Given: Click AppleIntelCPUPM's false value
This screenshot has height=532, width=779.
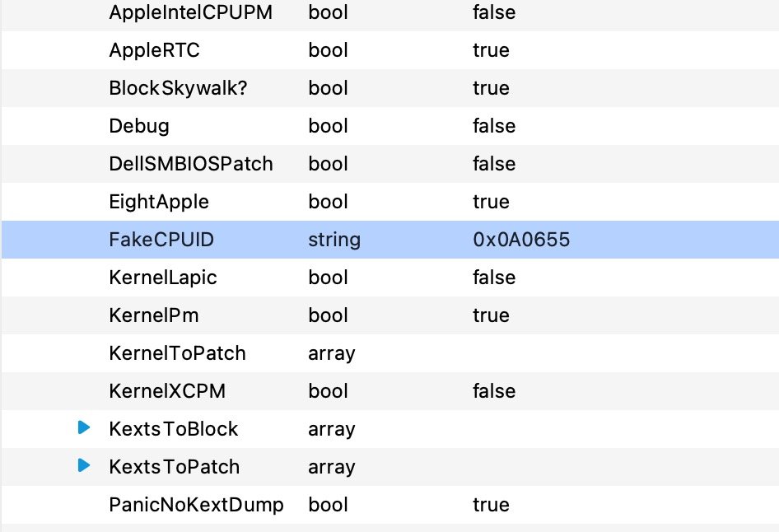Looking at the screenshot, I should 494,12.
